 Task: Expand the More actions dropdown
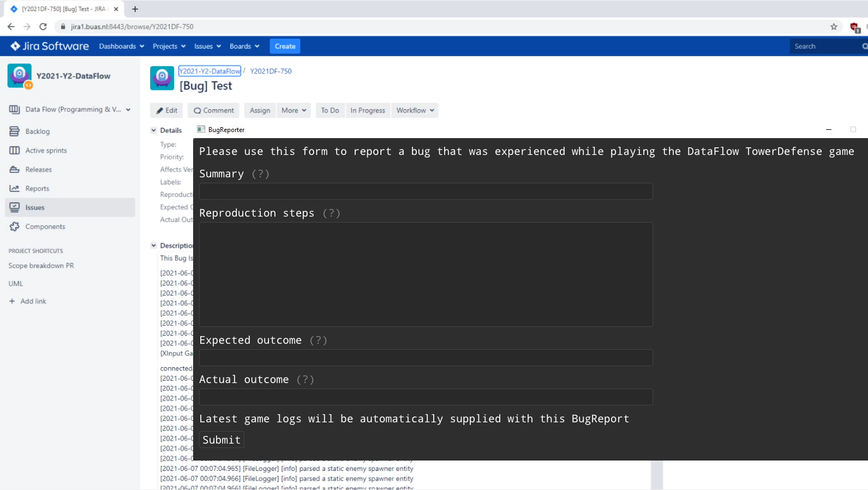[x=294, y=110]
